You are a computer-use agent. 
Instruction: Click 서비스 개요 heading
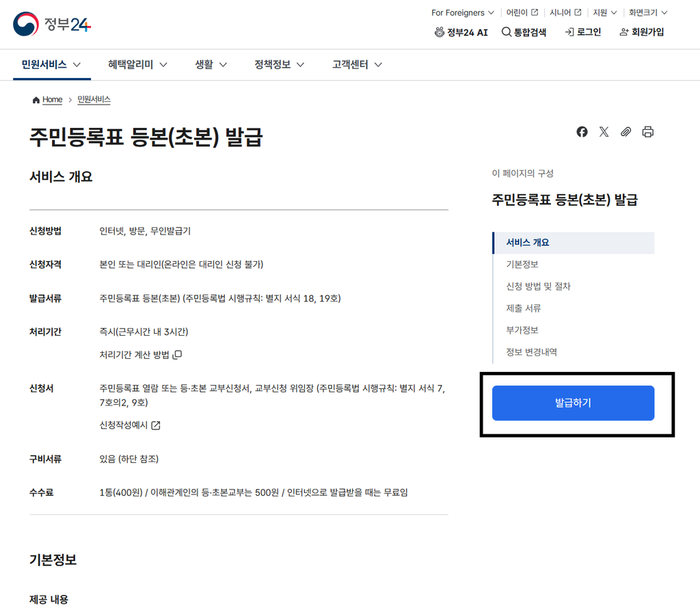click(61, 177)
